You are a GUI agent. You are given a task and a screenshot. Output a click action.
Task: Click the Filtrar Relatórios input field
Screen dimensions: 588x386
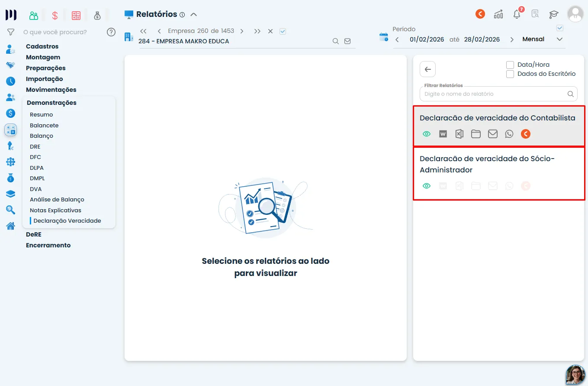click(x=498, y=94)
